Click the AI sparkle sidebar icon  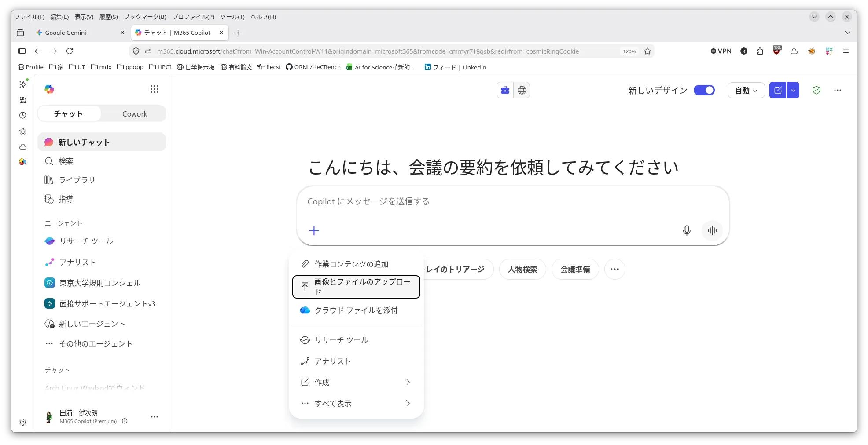pos(23,84)
